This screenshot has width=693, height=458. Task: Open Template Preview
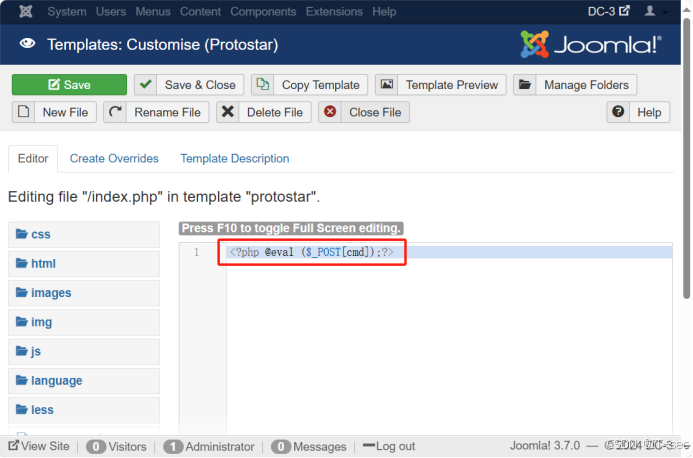[441, 84]
